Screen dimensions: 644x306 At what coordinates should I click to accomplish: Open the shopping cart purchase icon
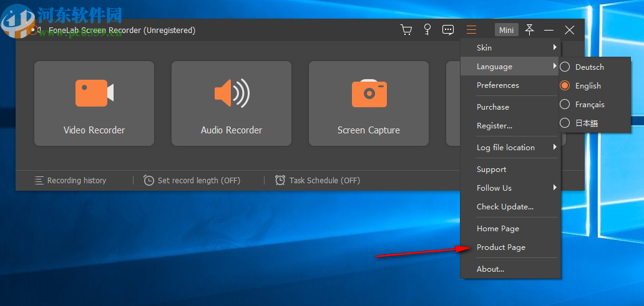406,30
